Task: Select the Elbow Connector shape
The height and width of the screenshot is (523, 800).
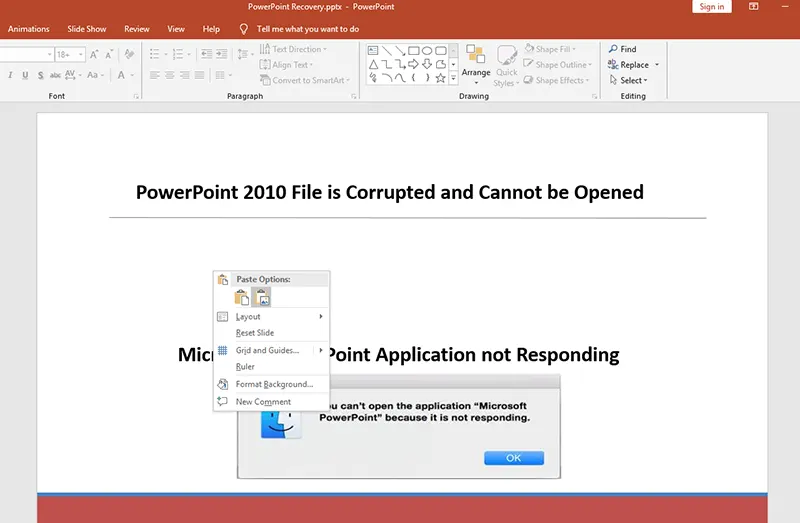Action: coord(387,64)
